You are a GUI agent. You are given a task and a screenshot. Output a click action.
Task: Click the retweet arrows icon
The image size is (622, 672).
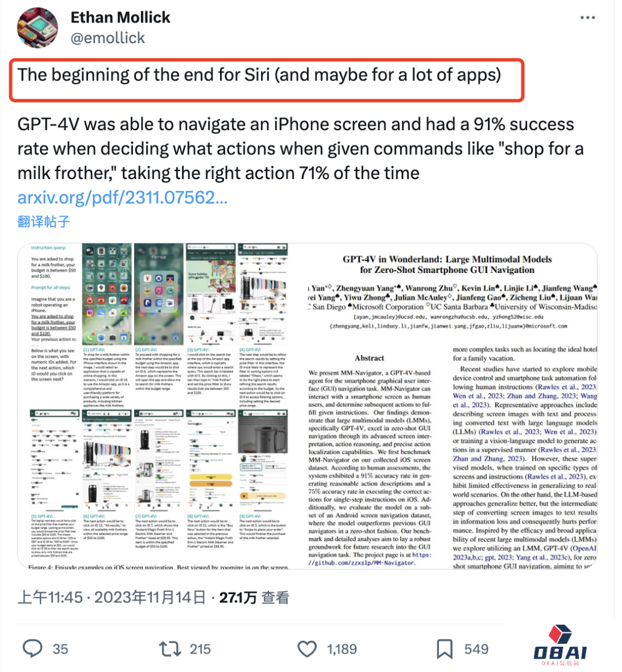click(x=170, y=648)
